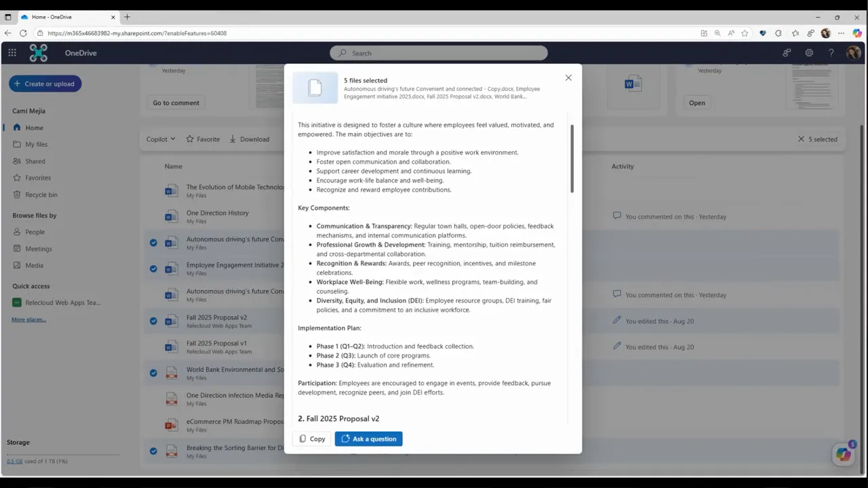This screenshot has width=868, height=488.
Task: Follow the More places link
Action: 28,319
